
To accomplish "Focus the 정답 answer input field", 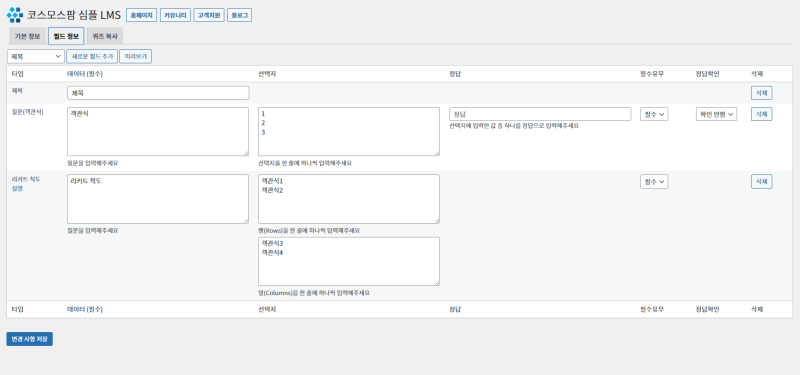I will (x=540, y=114).
